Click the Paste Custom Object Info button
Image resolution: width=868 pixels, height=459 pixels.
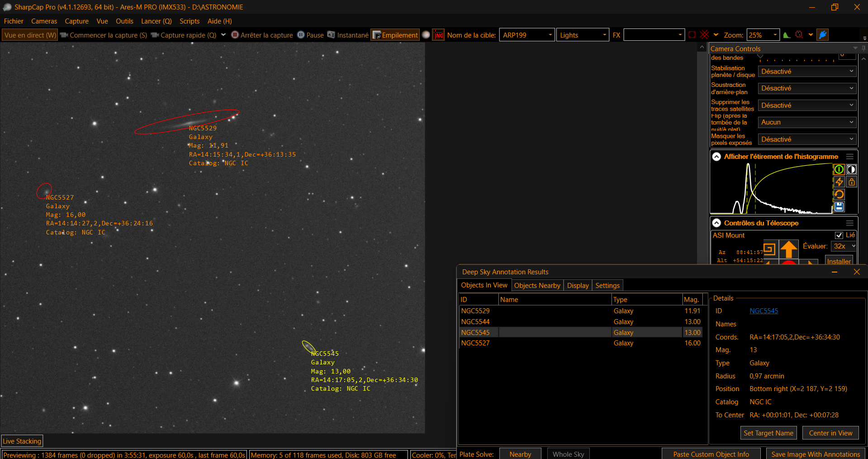711,454
